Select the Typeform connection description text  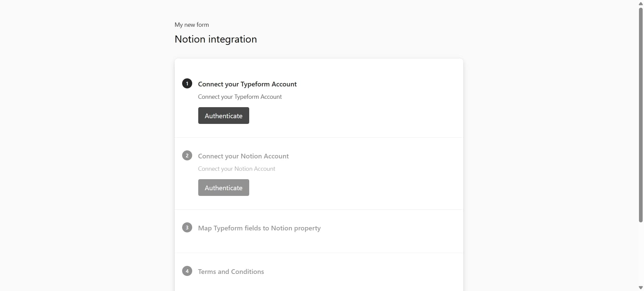(240, 97)
